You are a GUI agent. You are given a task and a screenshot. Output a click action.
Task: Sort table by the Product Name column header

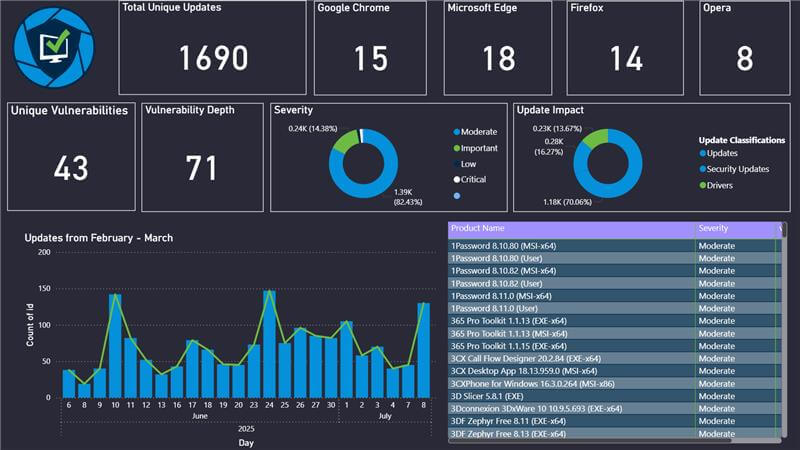click(x=571, y=229)
